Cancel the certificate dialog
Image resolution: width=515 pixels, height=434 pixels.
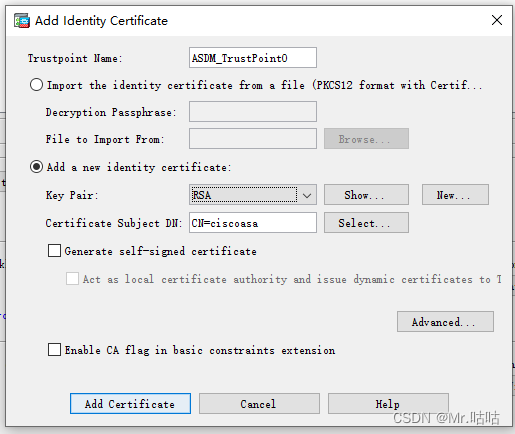point(259,404)
